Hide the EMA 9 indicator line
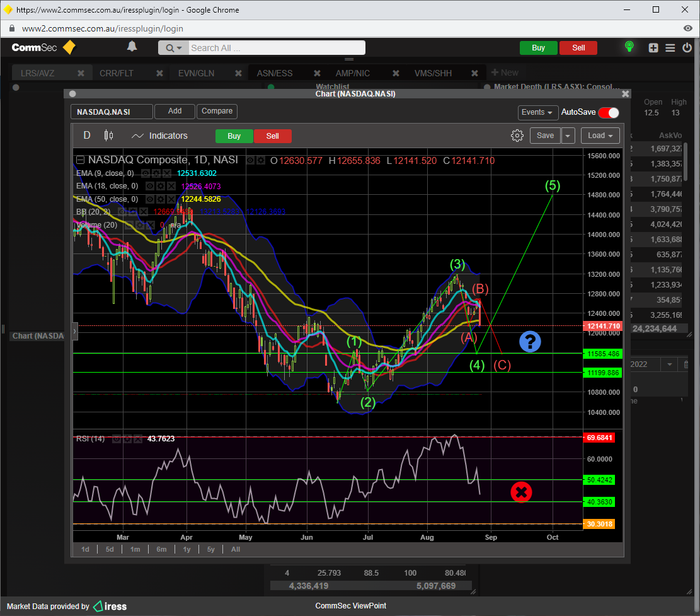The height and width of the screenshot is (616, 700). (146, 173)
